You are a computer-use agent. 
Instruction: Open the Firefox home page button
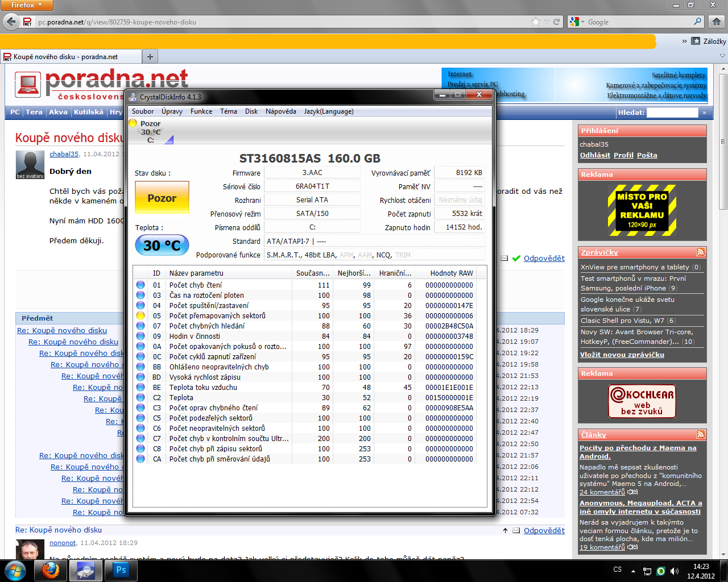[x=717, y=22]
